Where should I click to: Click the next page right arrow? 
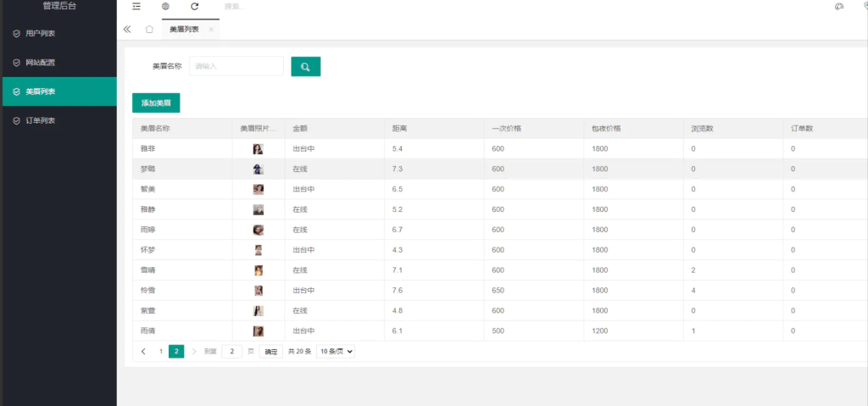194,351
